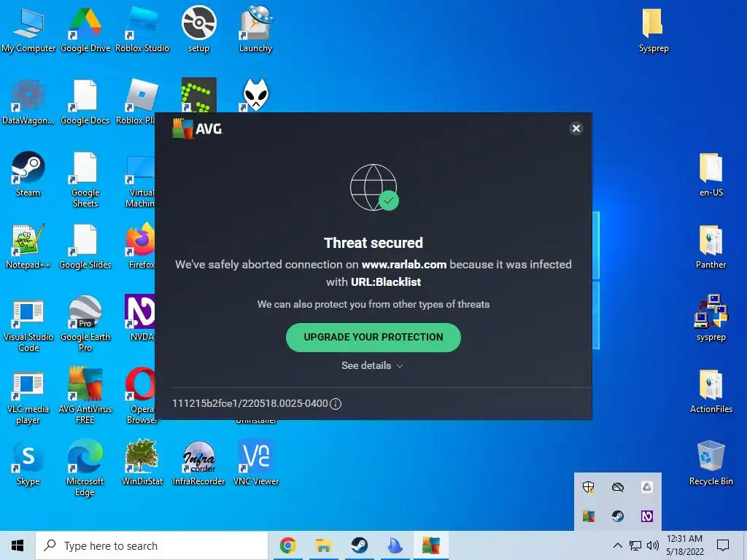Select the WinDirStat desktop shortcut

point(142,463)
